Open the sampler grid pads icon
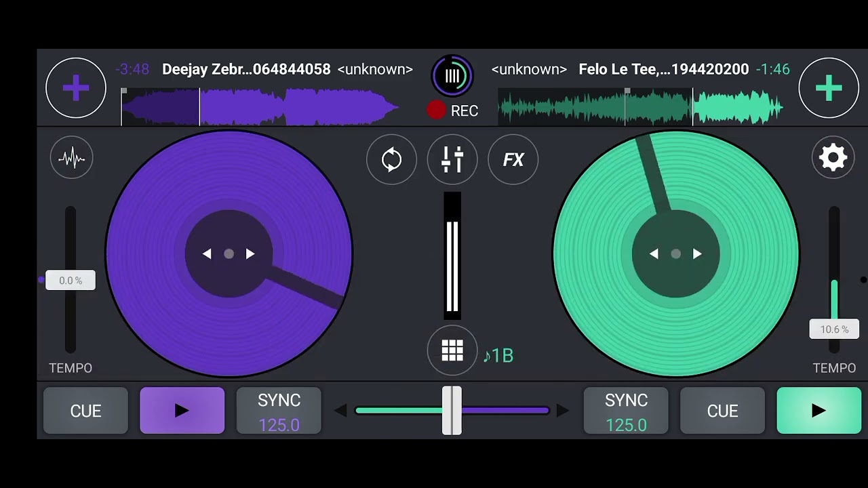Viewport: 868px width, 488px height. [452, 350]
